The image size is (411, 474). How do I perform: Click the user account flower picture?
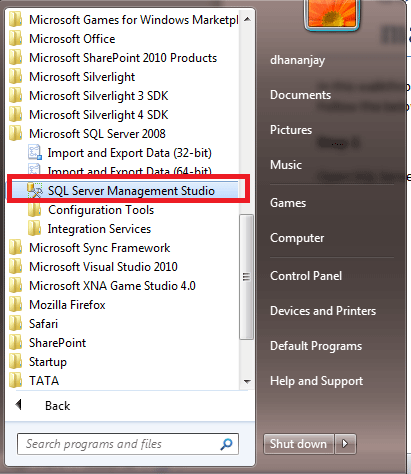point(332,14)
